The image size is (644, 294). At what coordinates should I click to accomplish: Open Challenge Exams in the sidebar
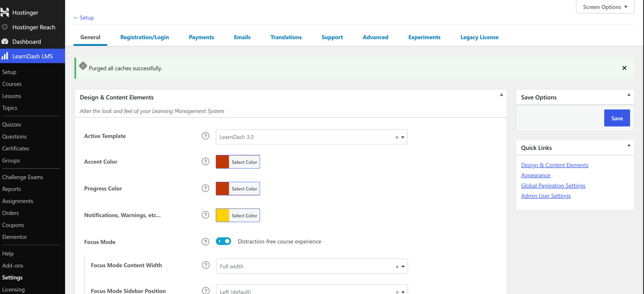23,177
